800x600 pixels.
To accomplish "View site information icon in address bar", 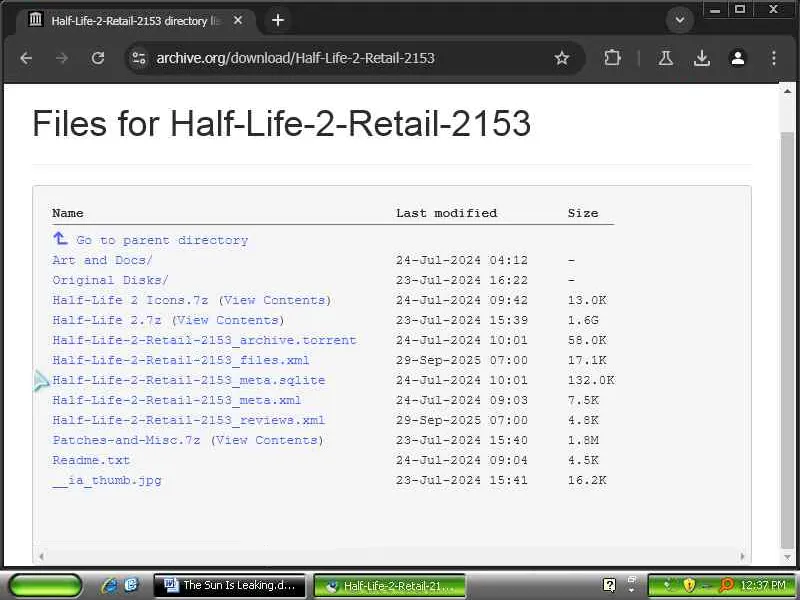I will [139, 58].
